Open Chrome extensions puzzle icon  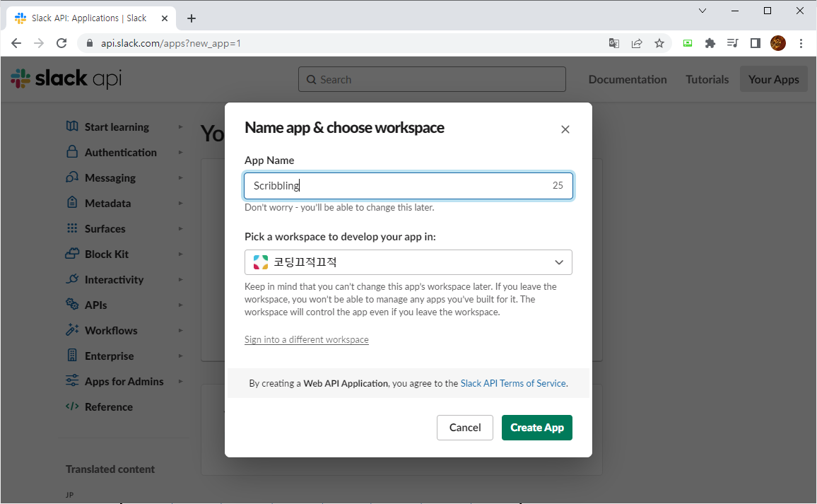click(x=710, y=43)
